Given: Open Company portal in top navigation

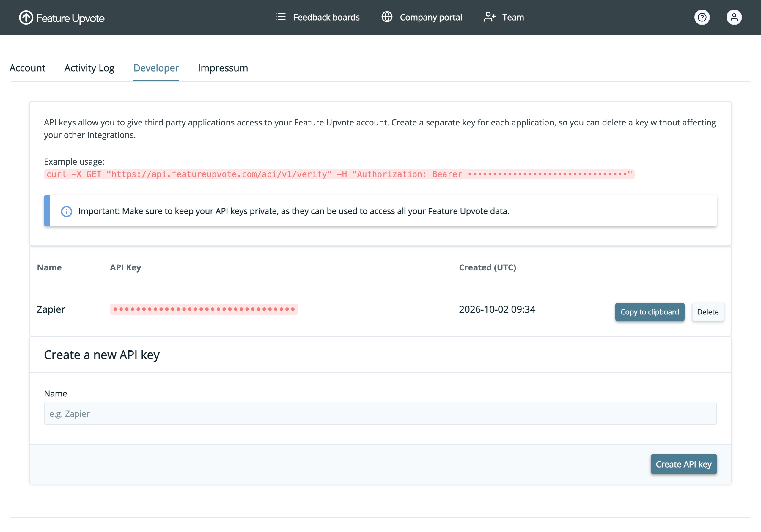Looking at the screenshot, I should point(422,17).
